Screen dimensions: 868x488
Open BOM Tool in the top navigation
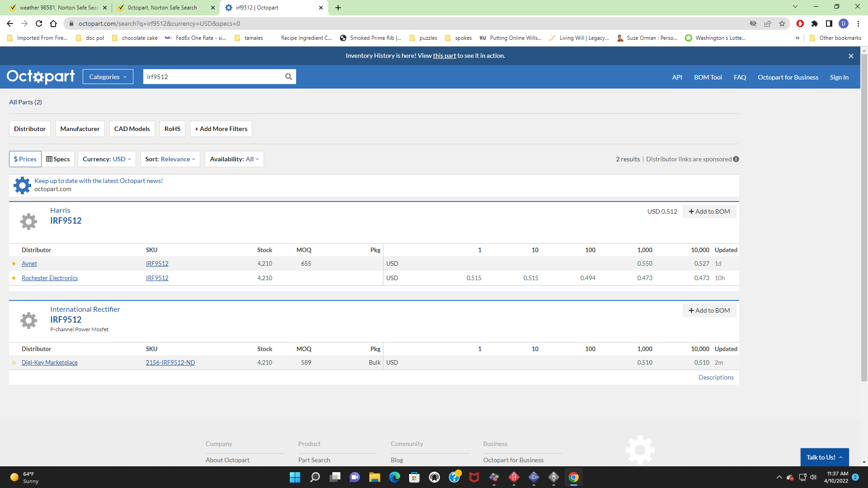point(708,77)
